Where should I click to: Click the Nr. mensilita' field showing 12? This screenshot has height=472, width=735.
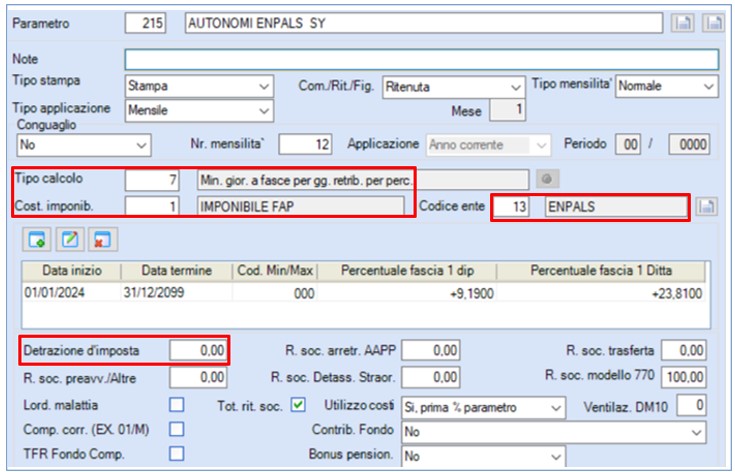305,144
